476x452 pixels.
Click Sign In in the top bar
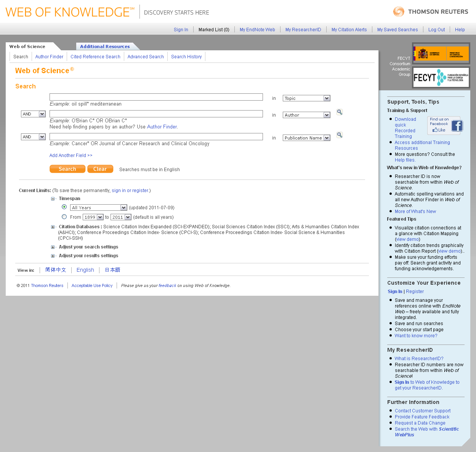point(181,30)
